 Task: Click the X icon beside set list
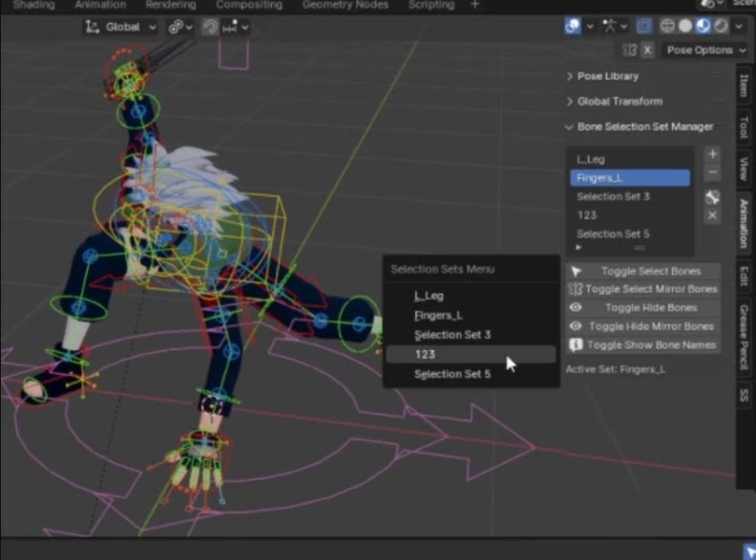tap(713, 216)
